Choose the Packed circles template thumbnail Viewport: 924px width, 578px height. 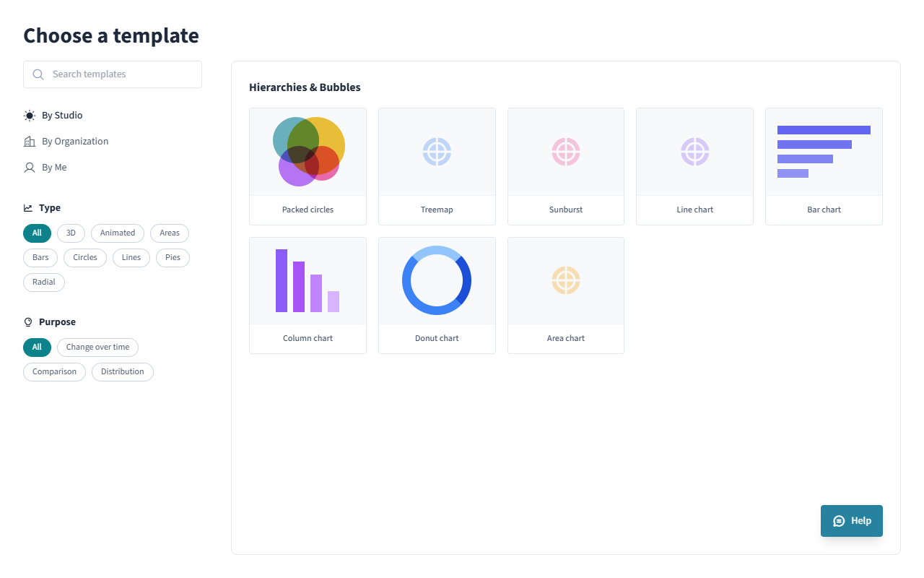[308, 152]
